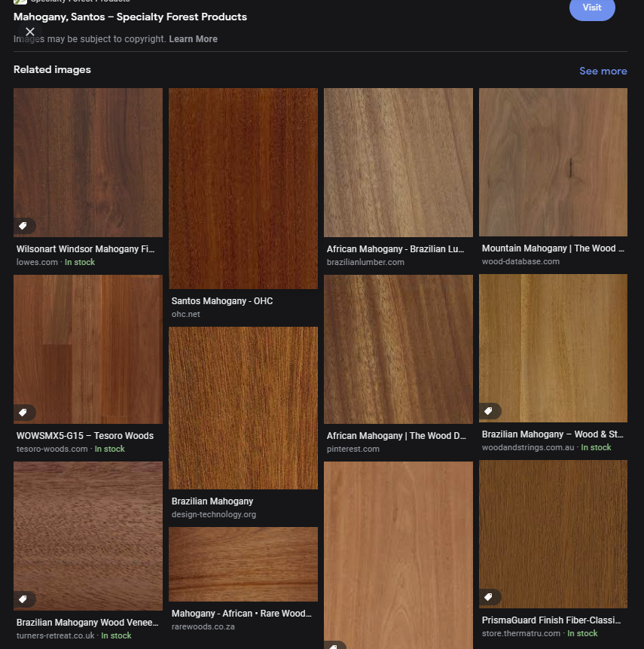Click the woodandstrings.com.au source label
The image size is (644, 649).
[x=527, y=447]
